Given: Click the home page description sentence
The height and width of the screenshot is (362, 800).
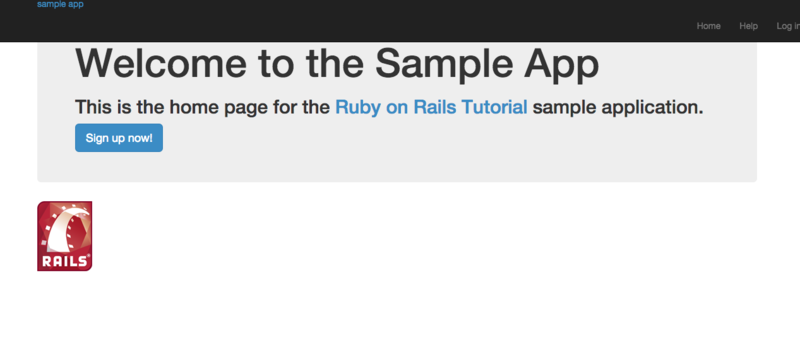Looking at the screenshot, I should [x=389, y=108].
